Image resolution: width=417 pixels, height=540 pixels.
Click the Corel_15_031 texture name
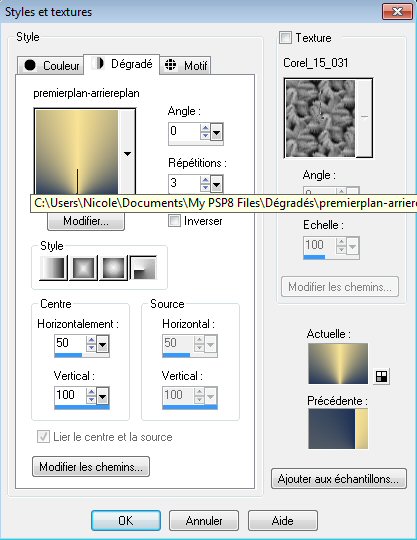point(316,63)
